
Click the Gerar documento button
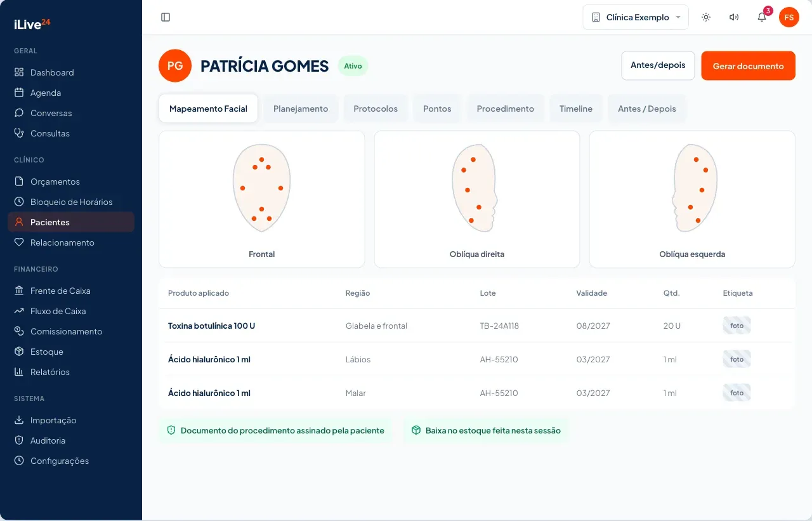748,66
